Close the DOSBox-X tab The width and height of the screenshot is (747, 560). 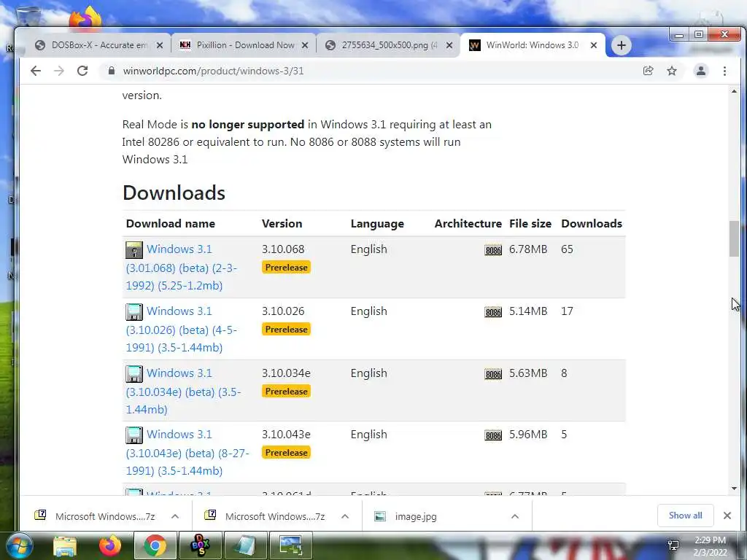click(160, 45)
